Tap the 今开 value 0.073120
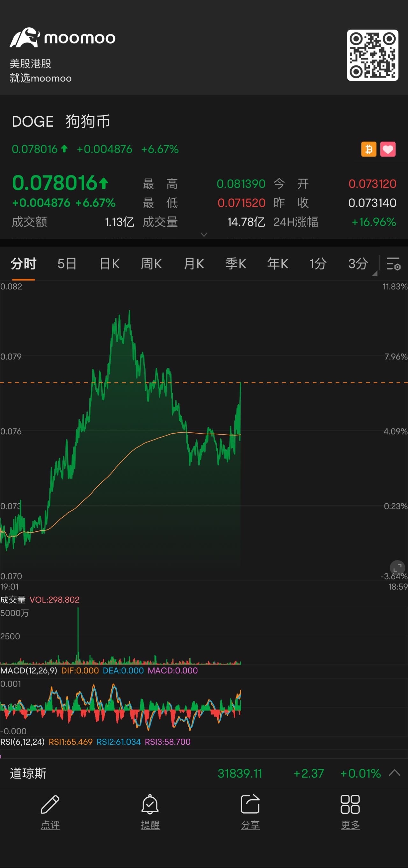 coord(372,184)
